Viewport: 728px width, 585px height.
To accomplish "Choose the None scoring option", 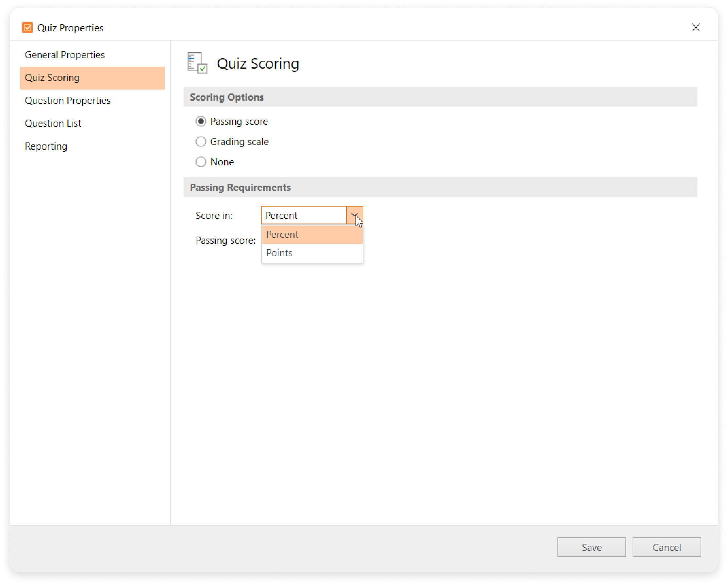I will point(201,162).
